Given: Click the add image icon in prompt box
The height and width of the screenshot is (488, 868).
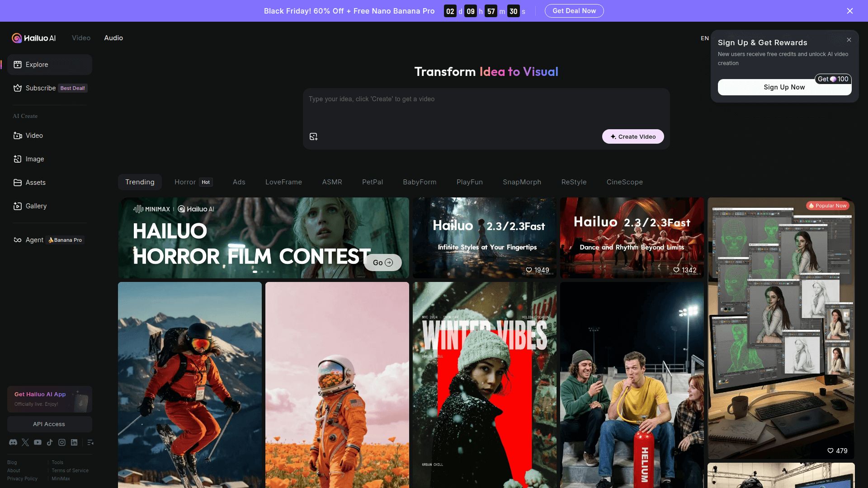Looking at the screenshot, I should [313, 136].
